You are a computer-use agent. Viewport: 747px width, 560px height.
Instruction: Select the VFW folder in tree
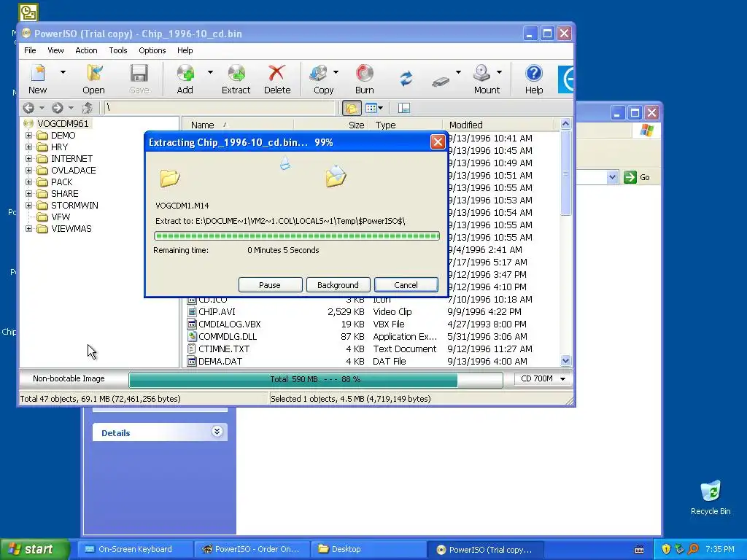pos(61,217)
